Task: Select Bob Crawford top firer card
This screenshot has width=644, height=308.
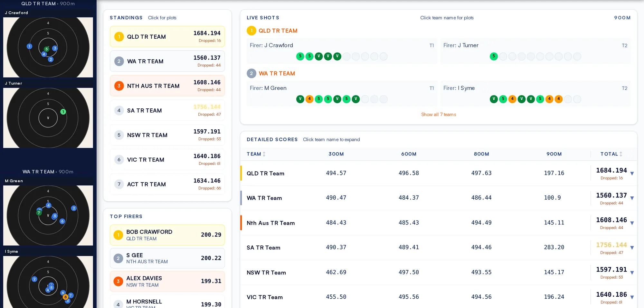Action: click(167, 235)
